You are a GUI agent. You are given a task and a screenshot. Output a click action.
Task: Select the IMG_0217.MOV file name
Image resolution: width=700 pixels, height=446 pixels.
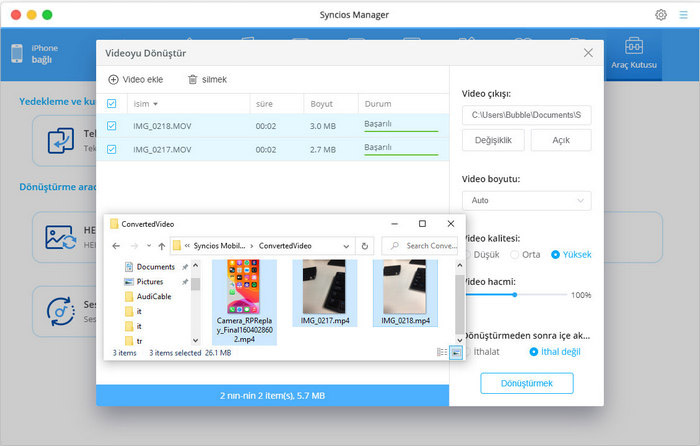pos(162,150)
